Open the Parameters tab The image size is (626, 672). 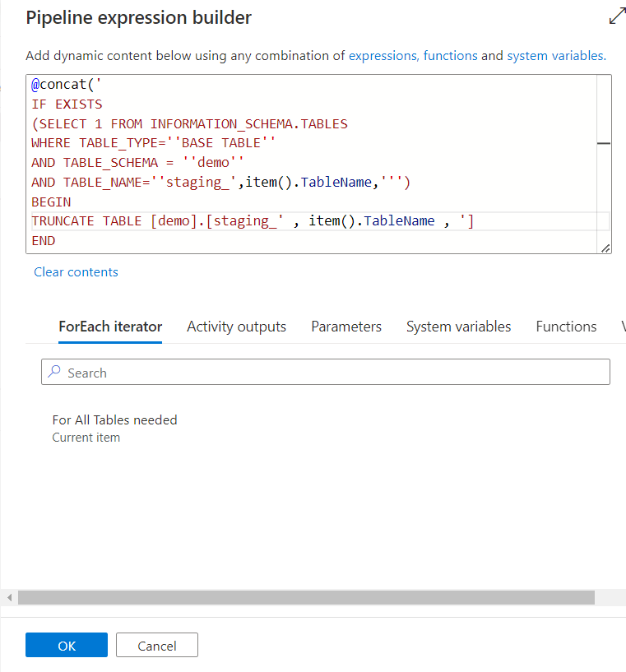(x=345, y=327)
